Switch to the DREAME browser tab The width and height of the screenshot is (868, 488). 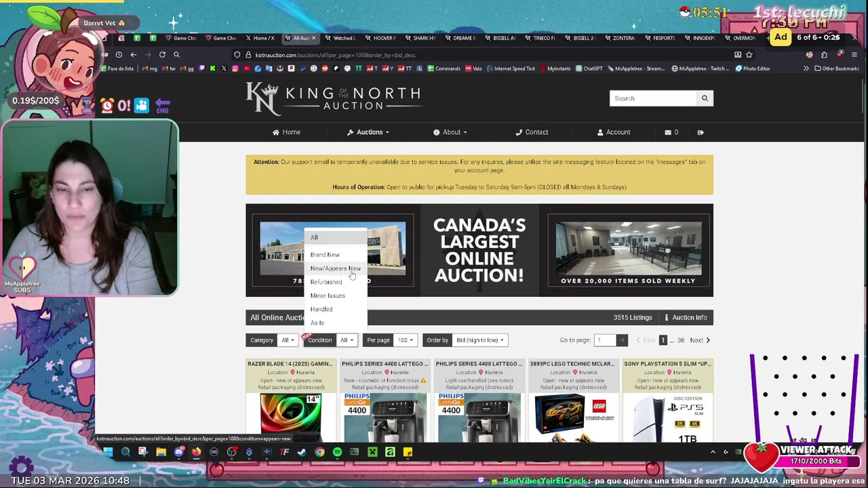(x=460, y=38)
